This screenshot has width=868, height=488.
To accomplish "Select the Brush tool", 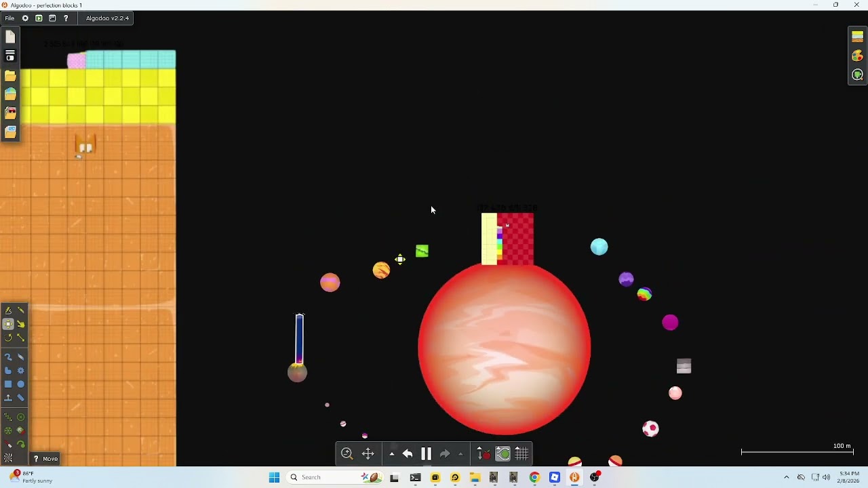I will coord(8,357).
